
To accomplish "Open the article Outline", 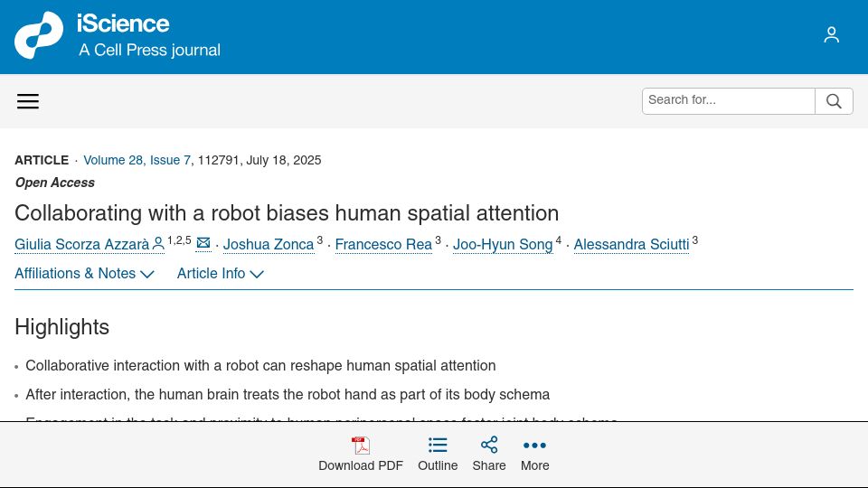I will click(x=438, y=455).
